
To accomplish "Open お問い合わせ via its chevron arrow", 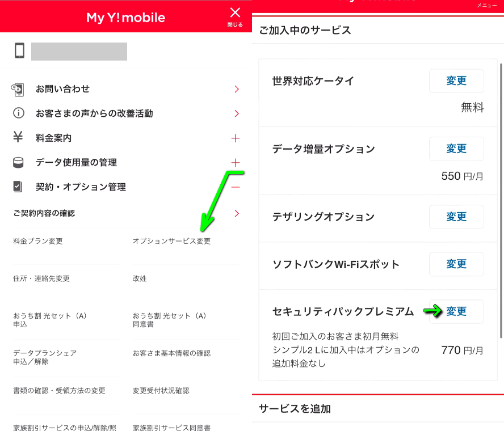I will coord(237,89).
